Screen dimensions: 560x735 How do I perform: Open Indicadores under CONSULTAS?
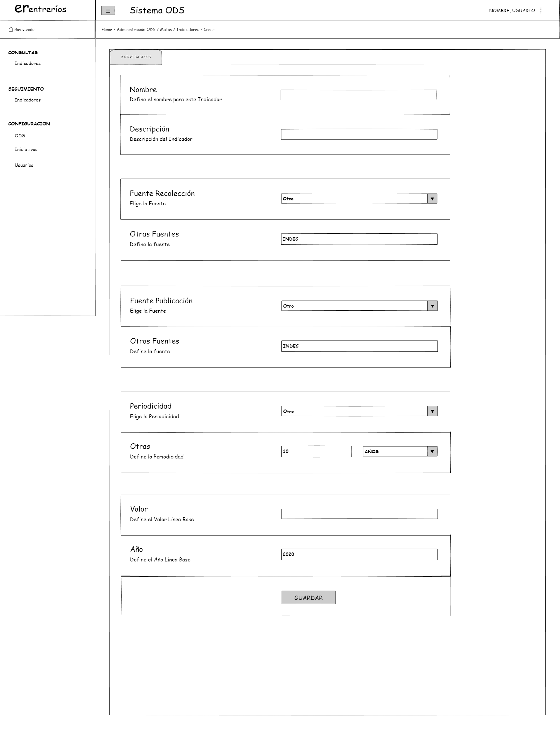point(28,63)
